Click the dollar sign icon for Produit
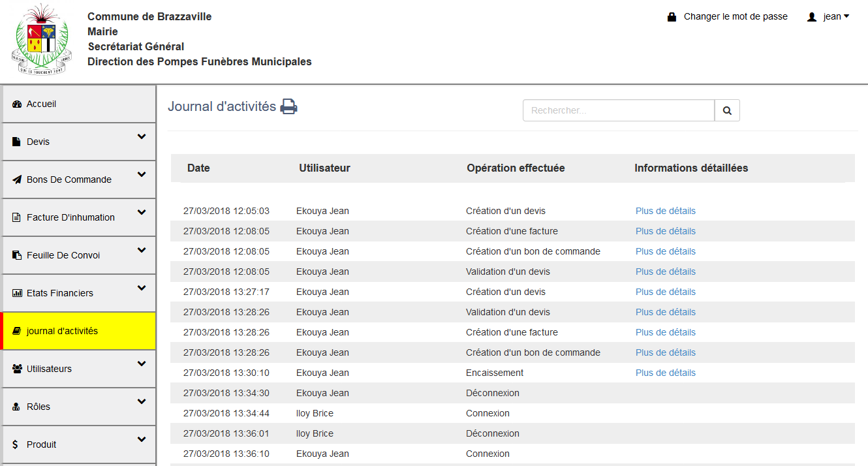 16,444
